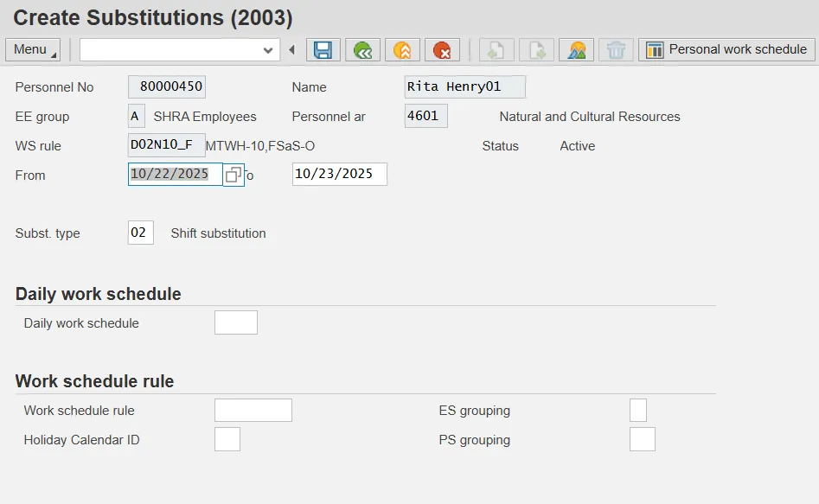The image size is (819, 504).
Task: Collapse the command field with triangle arrow
Action: (291, 50)
